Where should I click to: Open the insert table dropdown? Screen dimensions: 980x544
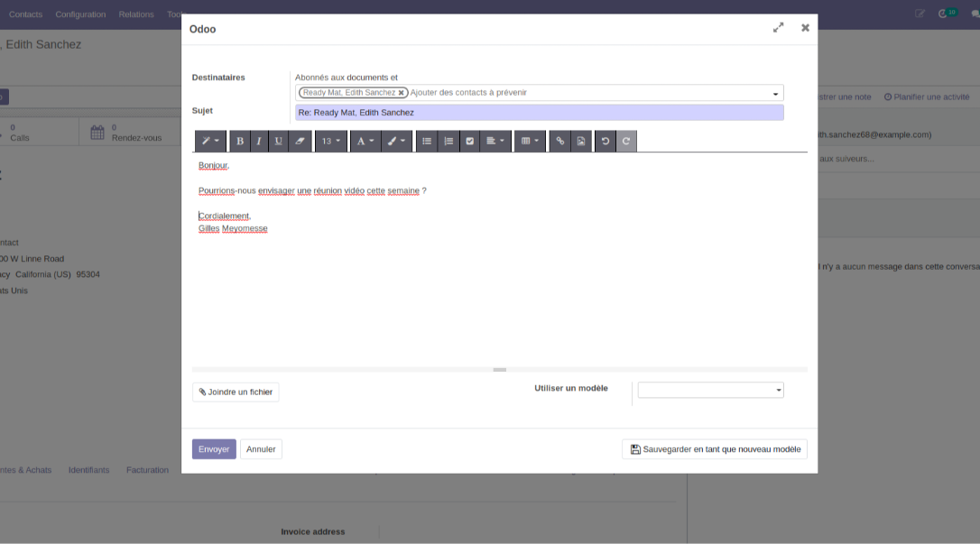coord(530,141)
